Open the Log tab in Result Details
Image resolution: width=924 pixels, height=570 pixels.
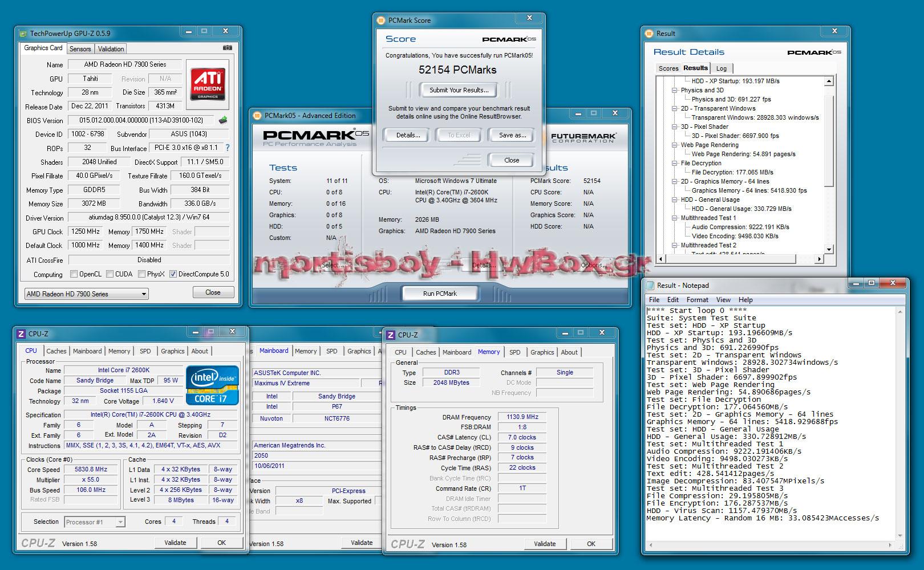pyautogui.click(x=722, y=68)
